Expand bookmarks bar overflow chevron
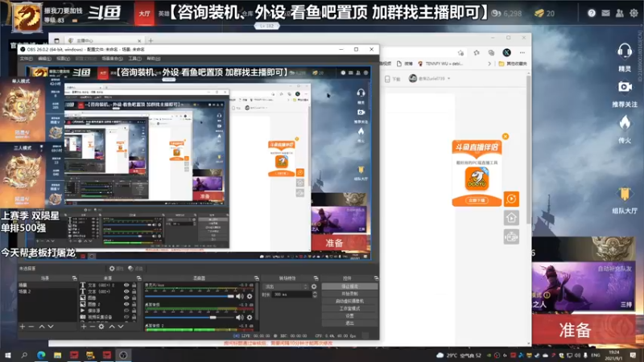This screenshot has height=362, width=644. click(x=489, y=64)
